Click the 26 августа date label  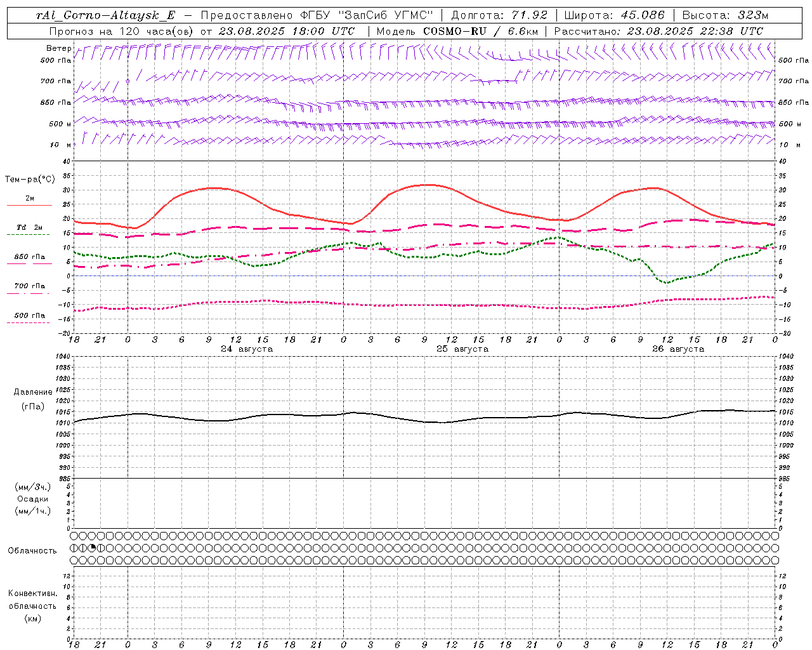click(x=678, y=349)
